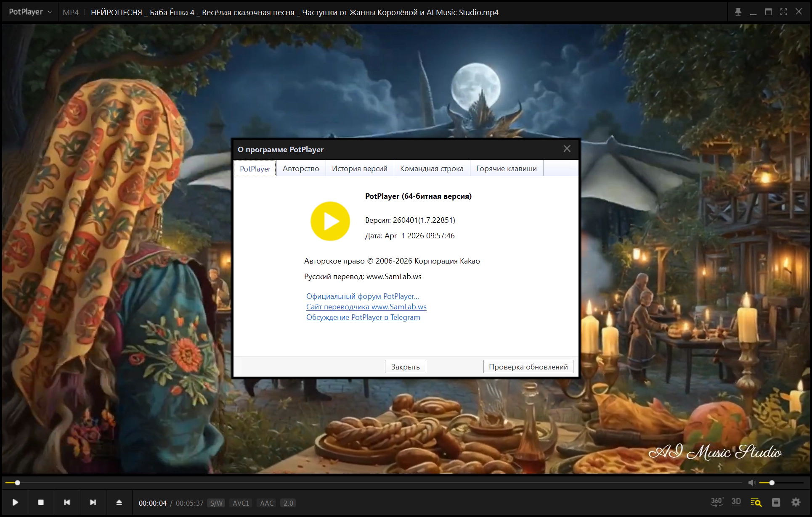Click the Eject/open file icon
The image size is (812, 517).
click(x=119, y=502)
